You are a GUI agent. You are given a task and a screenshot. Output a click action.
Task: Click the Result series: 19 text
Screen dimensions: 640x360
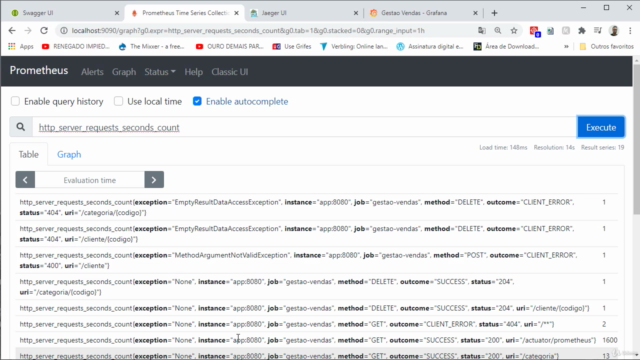tap(602, 147)
